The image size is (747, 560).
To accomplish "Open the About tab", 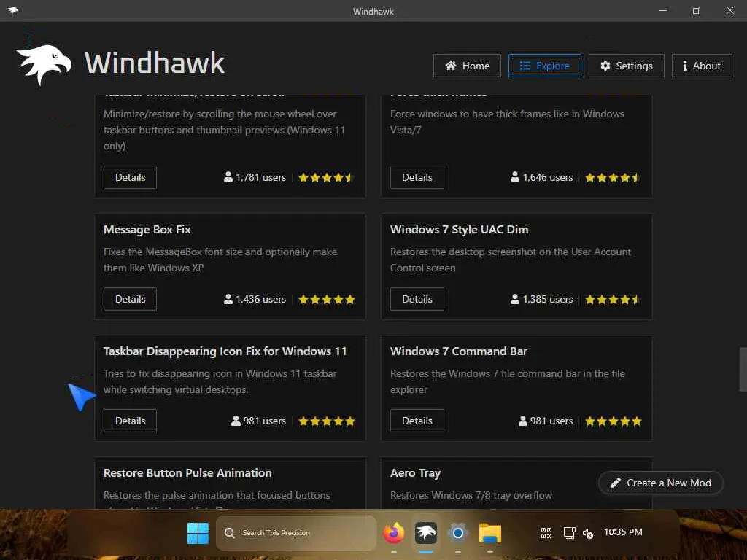I will pos(702,66).
